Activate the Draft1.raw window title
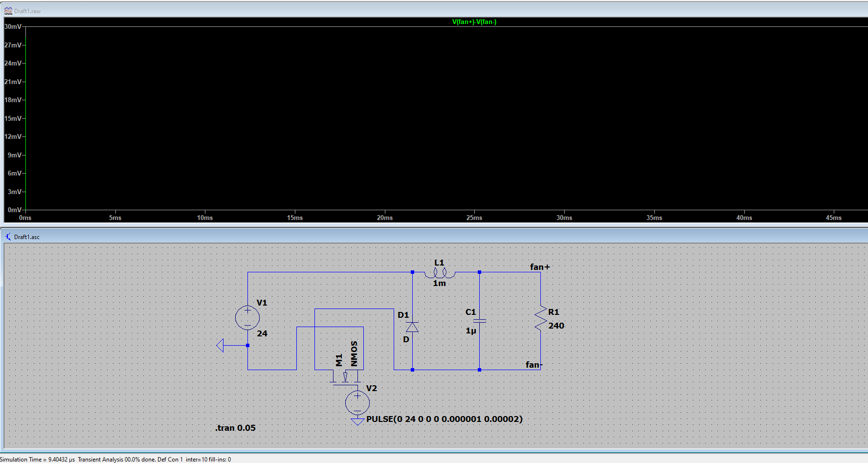This screenshot has height=463, width=868. tap(27, 11)
